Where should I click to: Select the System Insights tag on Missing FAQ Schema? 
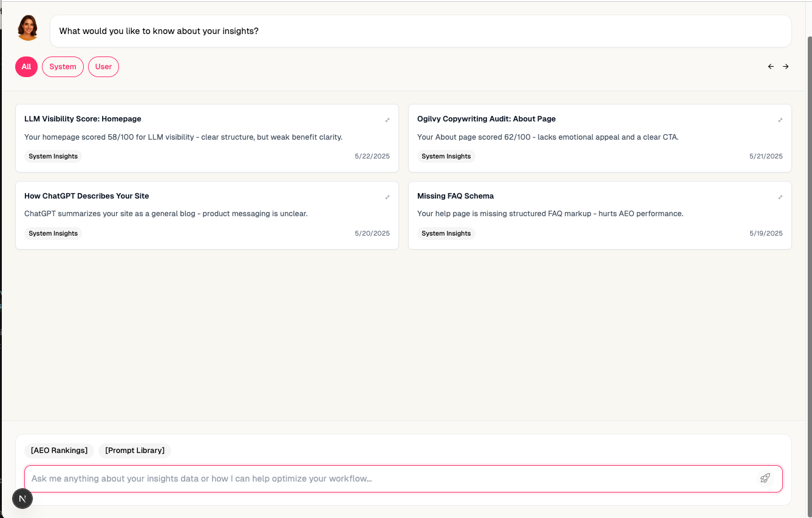446,233
